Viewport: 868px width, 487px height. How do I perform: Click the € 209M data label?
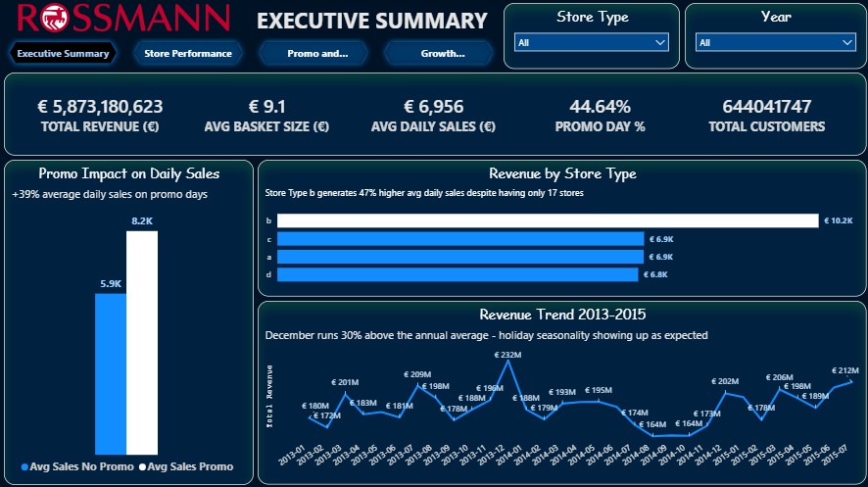[417, 374]
